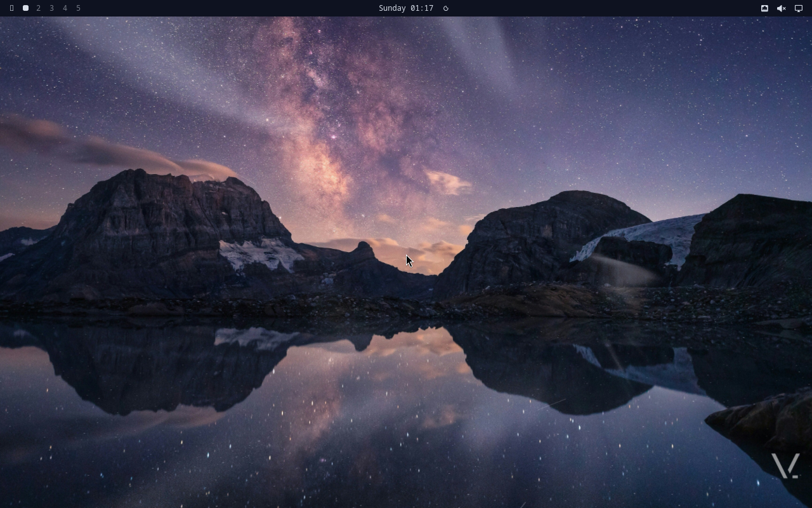Select the active workspace 1 indicator

[25, 8]
